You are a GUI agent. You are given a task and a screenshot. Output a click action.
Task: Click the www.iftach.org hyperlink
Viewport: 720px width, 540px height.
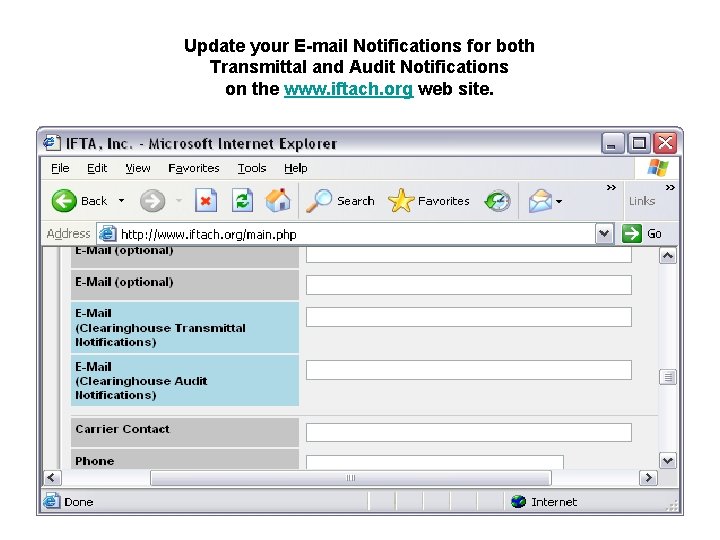[x=349, y=89]
